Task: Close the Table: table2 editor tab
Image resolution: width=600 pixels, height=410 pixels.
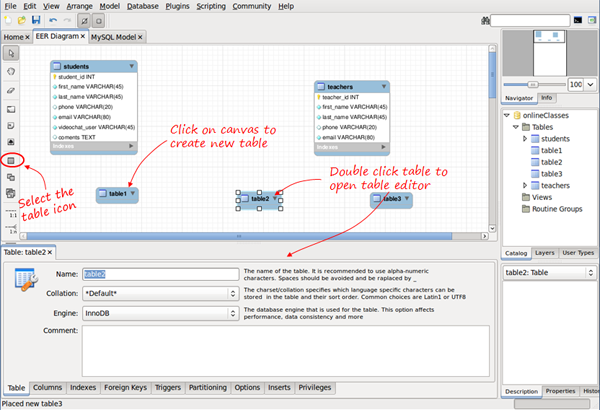Action: coord(50,252)
